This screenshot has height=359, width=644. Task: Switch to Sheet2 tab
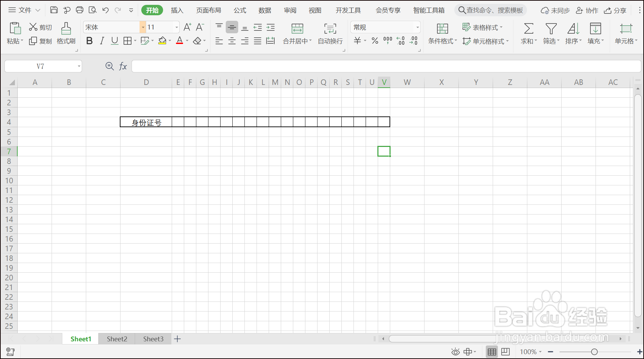(x=117, y=339)
